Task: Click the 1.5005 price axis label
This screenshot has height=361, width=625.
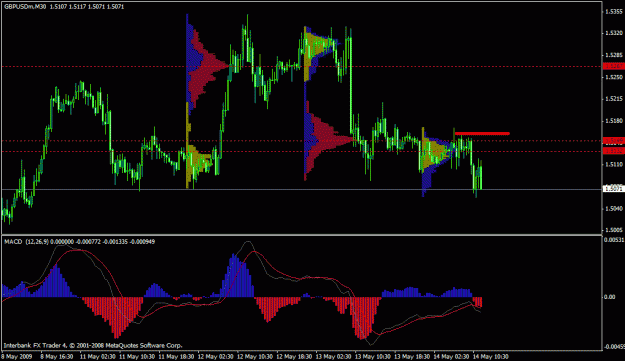Action: click(614, 230)
